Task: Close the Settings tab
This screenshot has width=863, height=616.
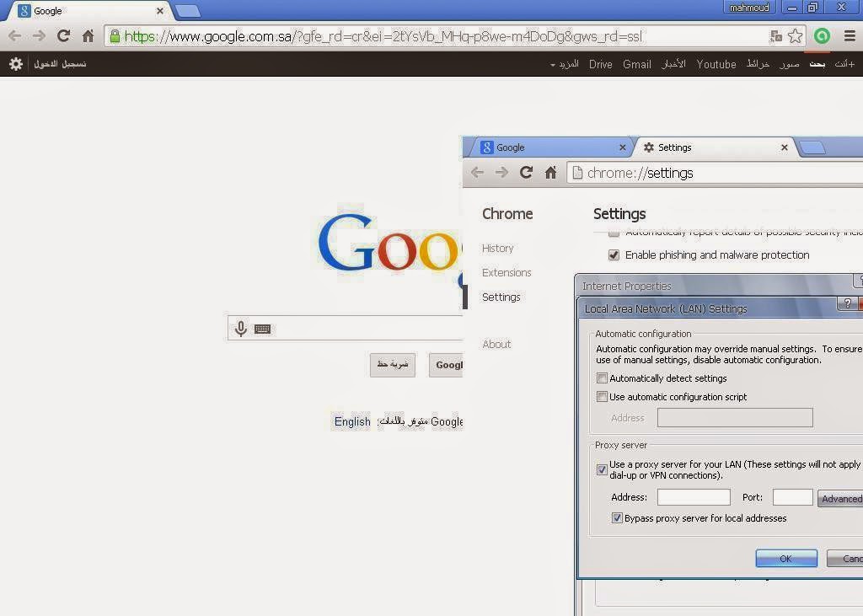Action: pyautogui.click(x=785, y=147)
